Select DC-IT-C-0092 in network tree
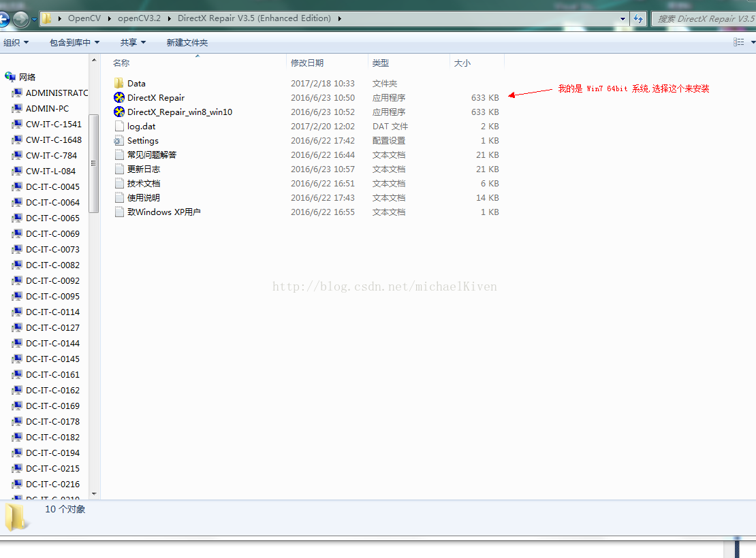 pos(52,280)
